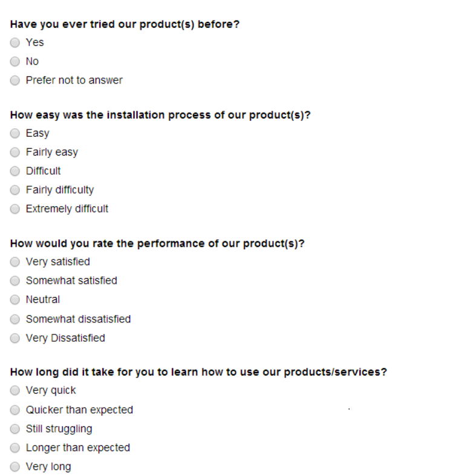
Task: Mark Extremely difficult installation option
Action: (x=15, y=209)
